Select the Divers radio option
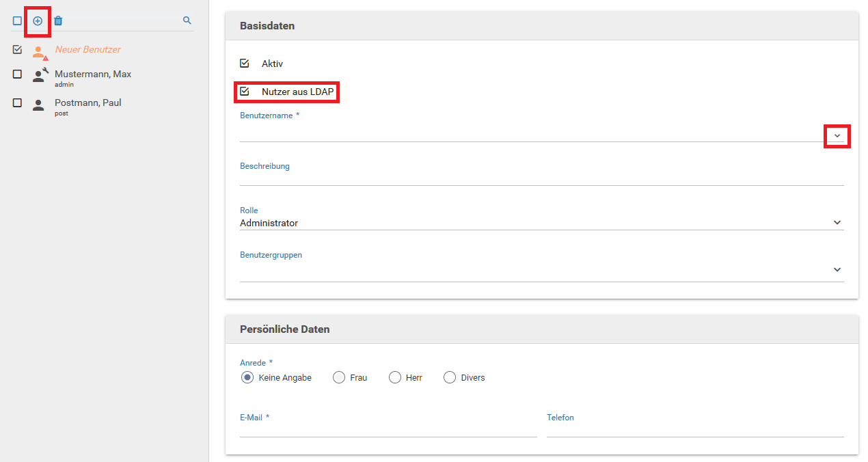 coord(450,377)
